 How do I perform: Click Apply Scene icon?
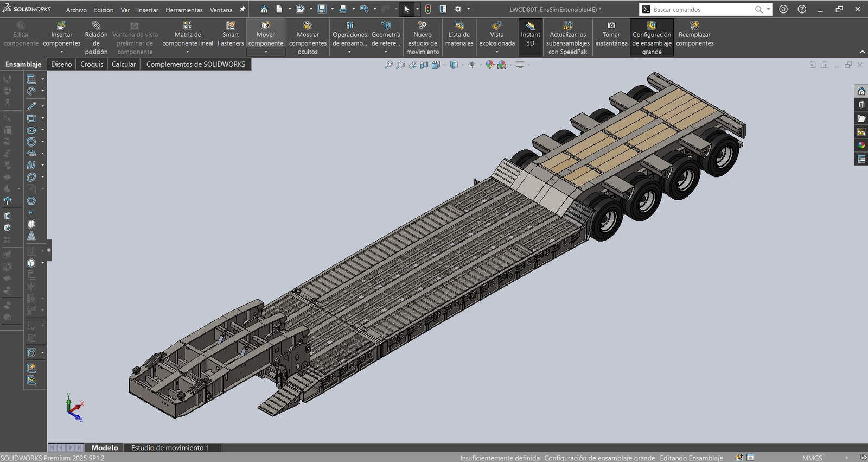tap(502, 65)
